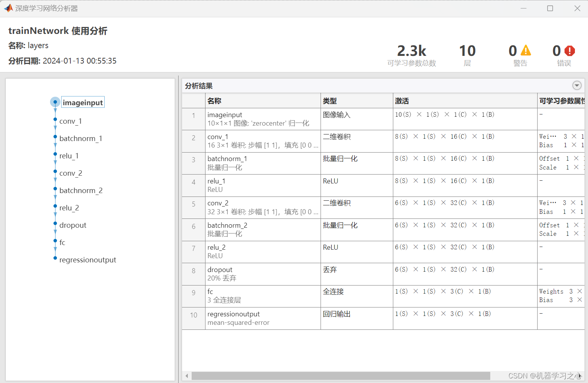Click the 类型 column header
The width and height of the screenshot is (588, 383).
click(x=357, y=101)
